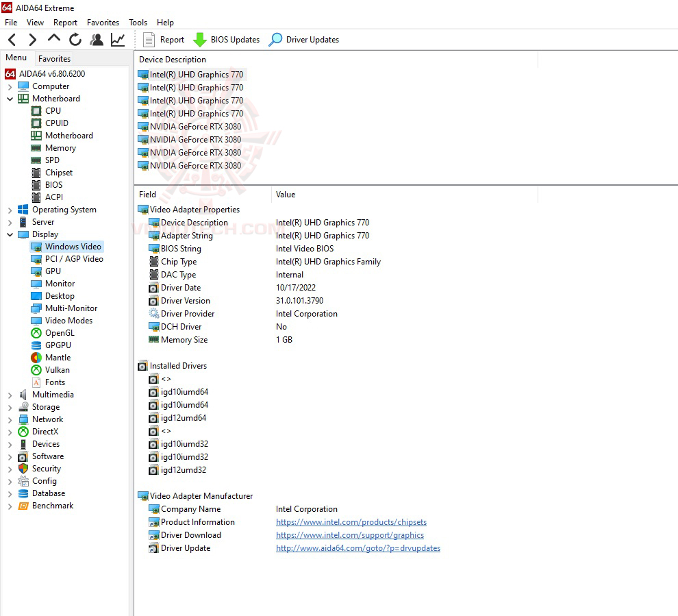Expand the Computer tree node
Screen dimensions: 678x616
pos(10,87)
